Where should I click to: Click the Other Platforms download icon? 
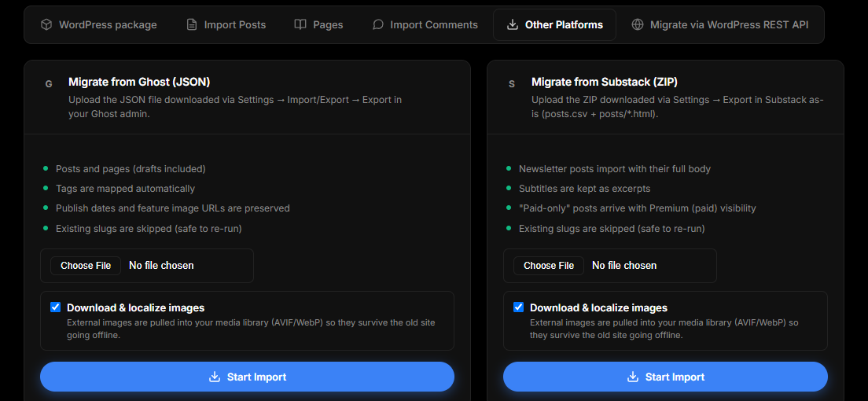click(513, 25)
